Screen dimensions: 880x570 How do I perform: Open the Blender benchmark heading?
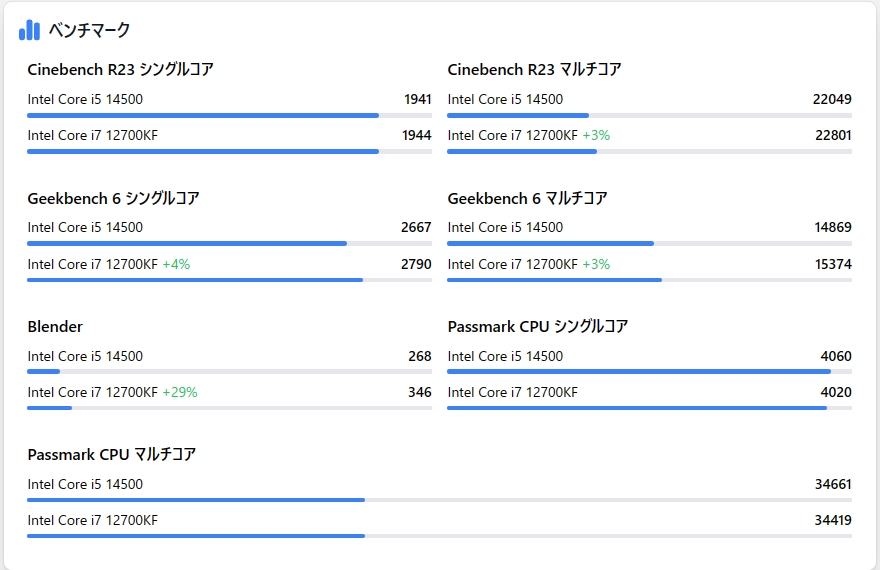tap(55, 326)
